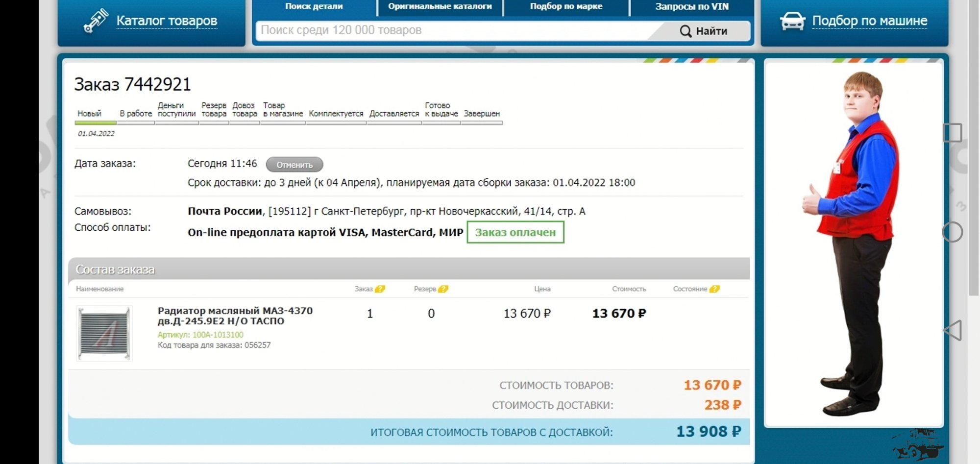Switch to the Запросы по VIN tab
This screenshot has width=980, height=464.
pos(692,6)
